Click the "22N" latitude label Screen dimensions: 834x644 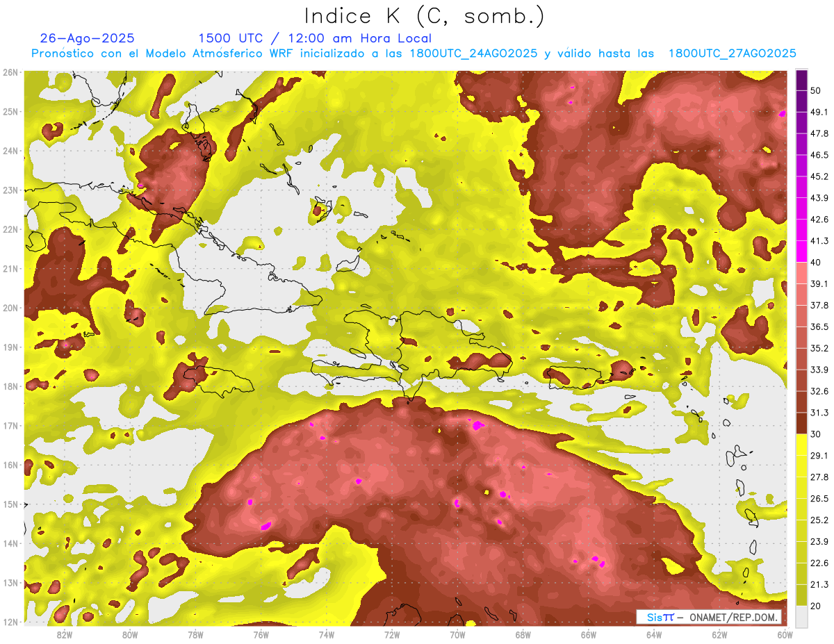(x=10, y=229)
